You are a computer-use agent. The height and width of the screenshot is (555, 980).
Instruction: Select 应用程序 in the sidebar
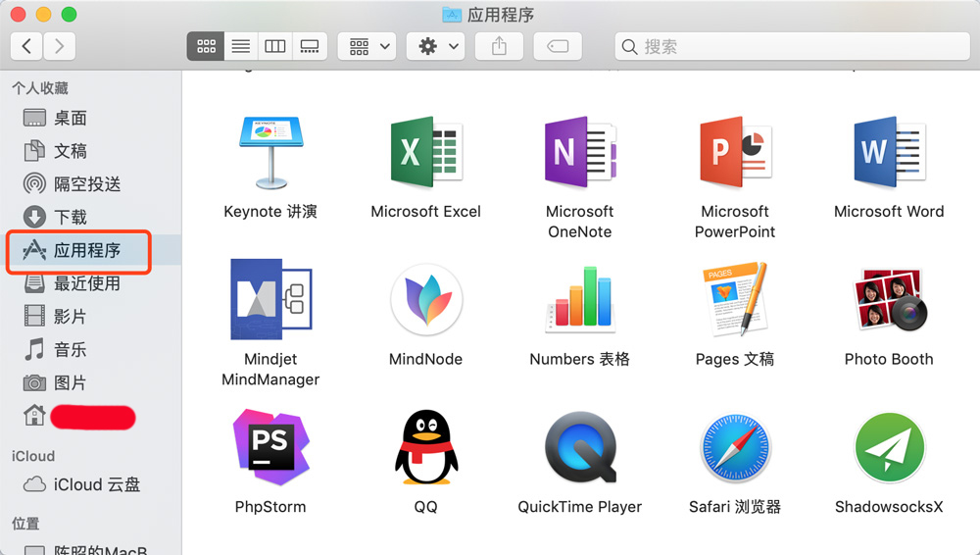click(x=90, y=250)
